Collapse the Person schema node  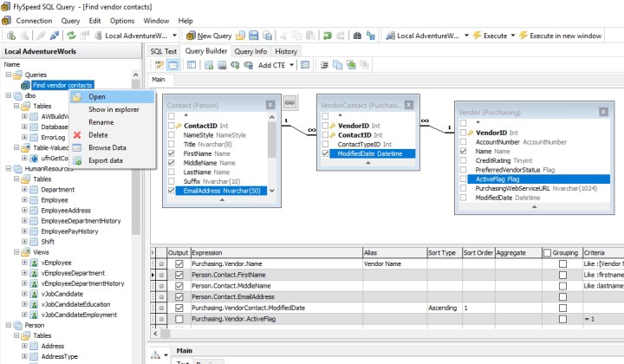tap(8, 325)
